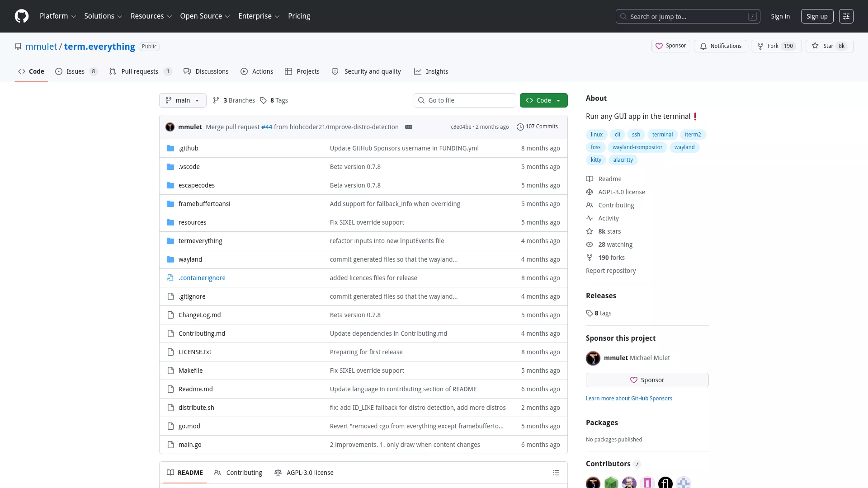Click the .containerignore symlink file icon
Screen dimensions: 868x488
point(170,278)
